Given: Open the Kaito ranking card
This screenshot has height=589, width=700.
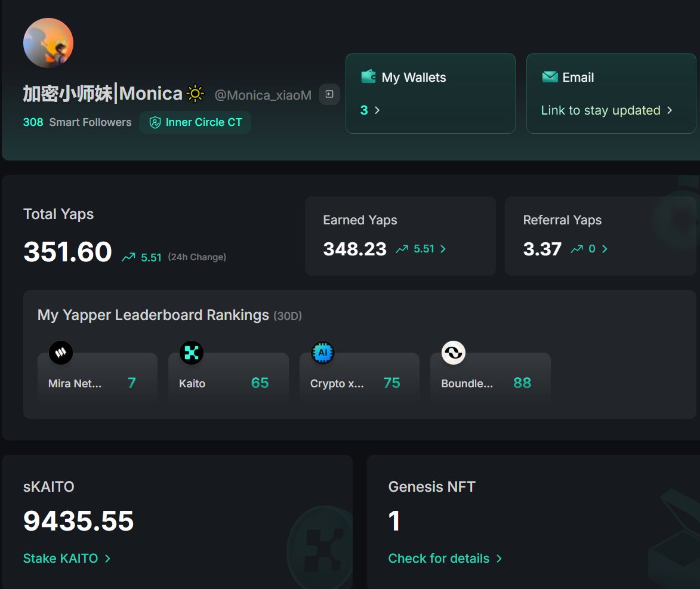Looking at the screenshot, I should coord(229,379).
